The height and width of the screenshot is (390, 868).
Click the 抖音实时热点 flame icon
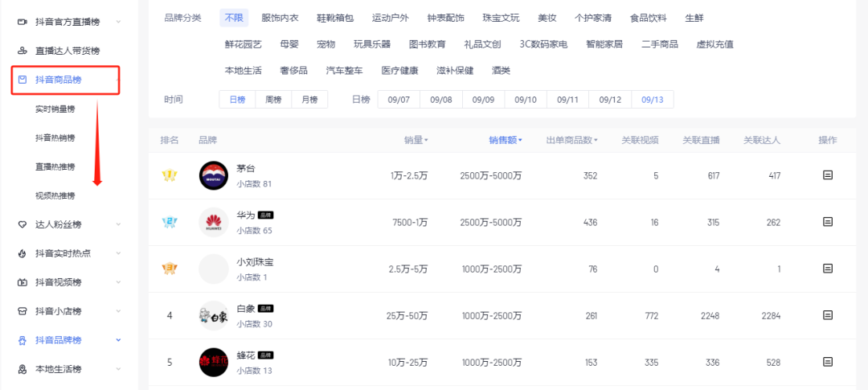(x=23, y=253)
